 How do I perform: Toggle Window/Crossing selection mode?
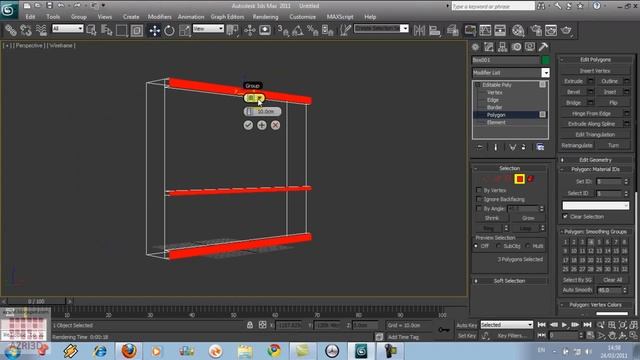[137, 31]
